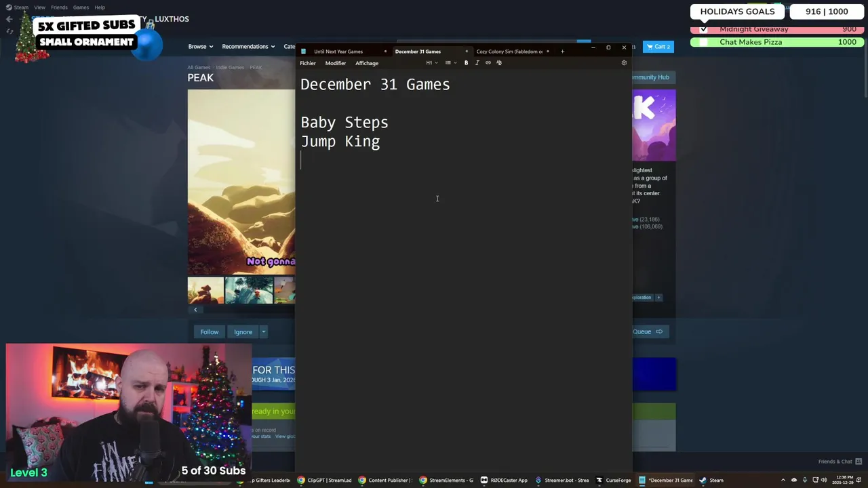The width and height of the screenshot is (868, 488).
Task: Open Content Publisher Chrome taskbar item
Action: pyautogui.click(x=386, y=481)
